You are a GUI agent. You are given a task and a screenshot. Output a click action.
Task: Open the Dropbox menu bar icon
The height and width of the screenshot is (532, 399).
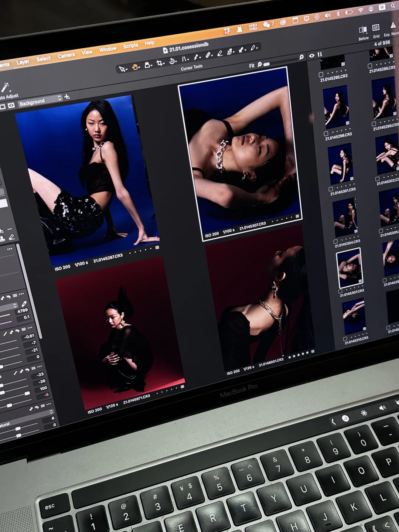point(227,31)
